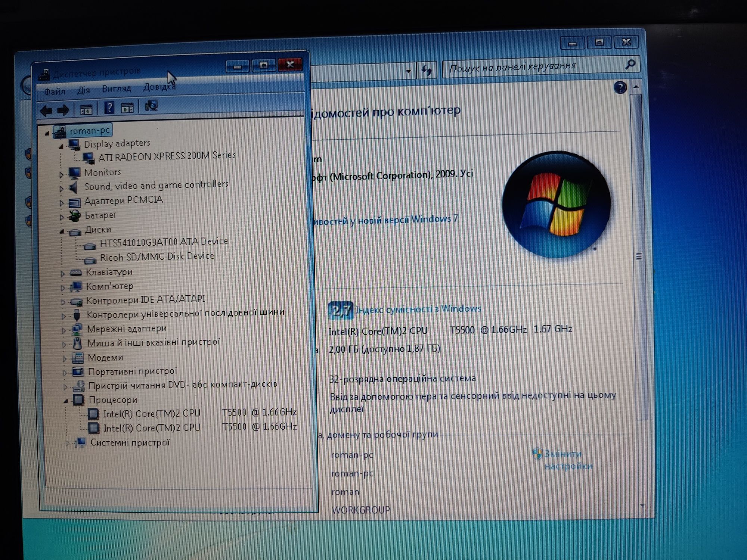
Task: Click the 32-розрядна операційна система text
Action: (402, 379)
